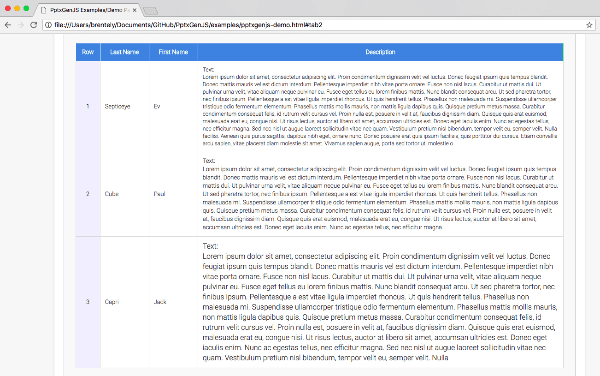
Task: Click the first name Paul
Action: [x=160, y=194]
